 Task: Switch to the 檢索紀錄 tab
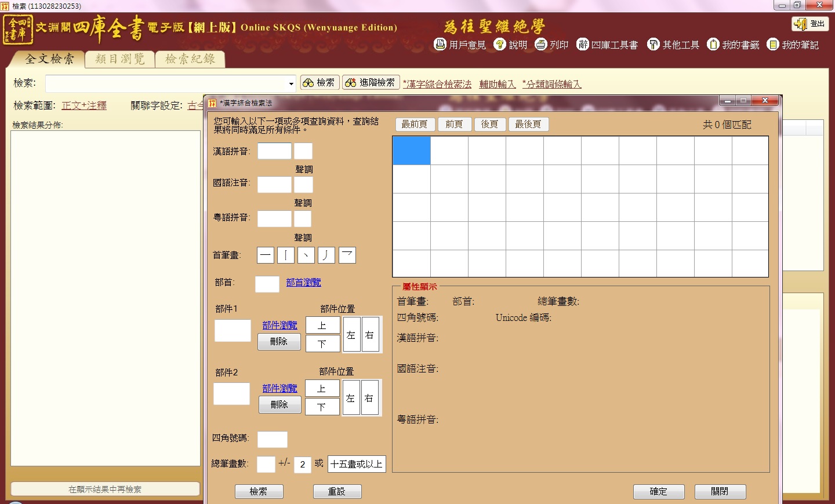click(x=190, y=59)
